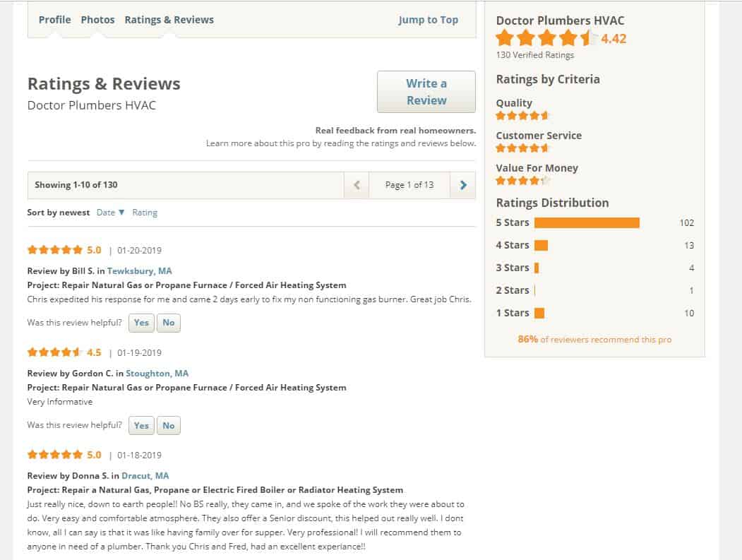Click the Write a Review button
This screenshot has width=742, height=560.
[x=426, y=92]
